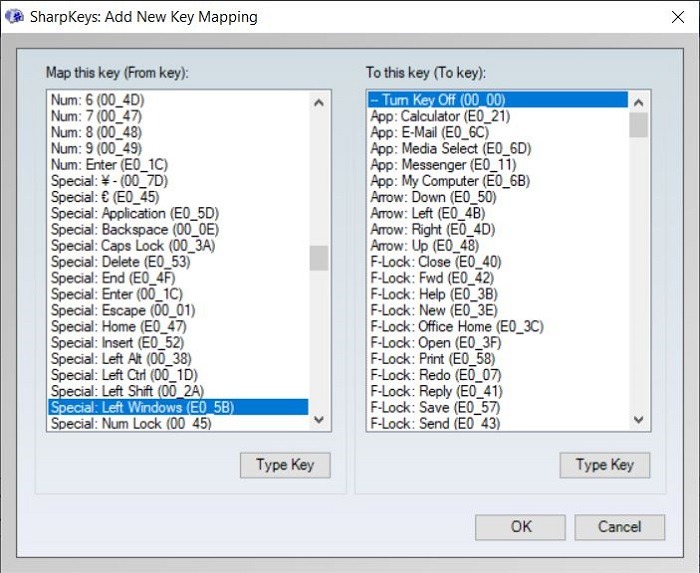The width and height of the screenshot is (700, 573).
Task: Select App: My Computer (E0_6B) entry
Action: 498,181
